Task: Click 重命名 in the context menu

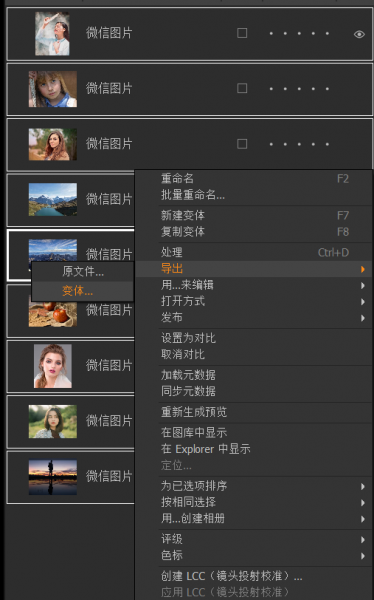Action: click(177, 179)
